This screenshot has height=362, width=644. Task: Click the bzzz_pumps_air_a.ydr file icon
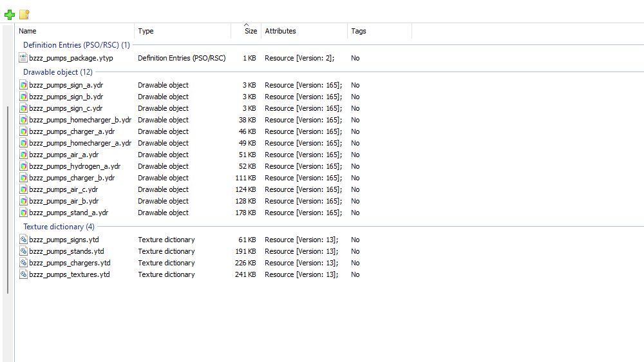click(x=23, y=155)
